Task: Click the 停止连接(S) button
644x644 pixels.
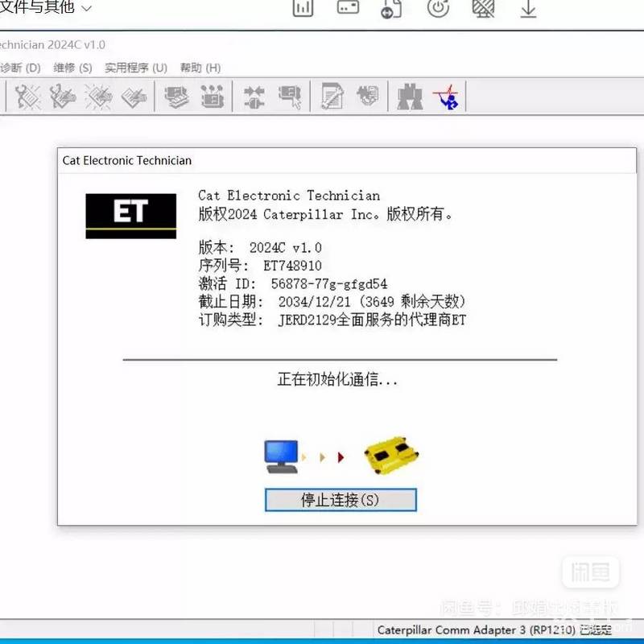Action: pyautogui.click(x=341, y=500)
